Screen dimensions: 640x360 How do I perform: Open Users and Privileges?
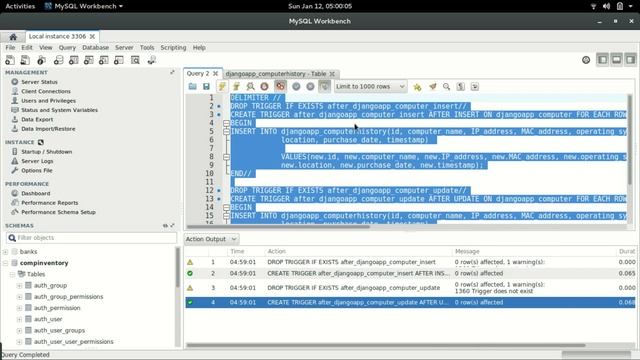click(48, 100)
